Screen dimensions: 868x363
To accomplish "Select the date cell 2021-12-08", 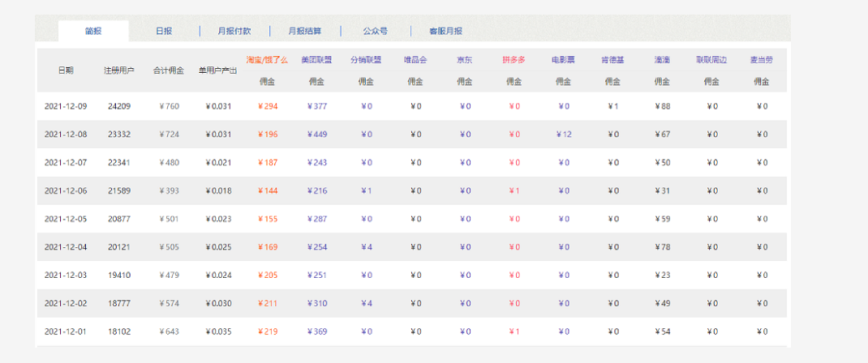I will [x=66, y=135].
